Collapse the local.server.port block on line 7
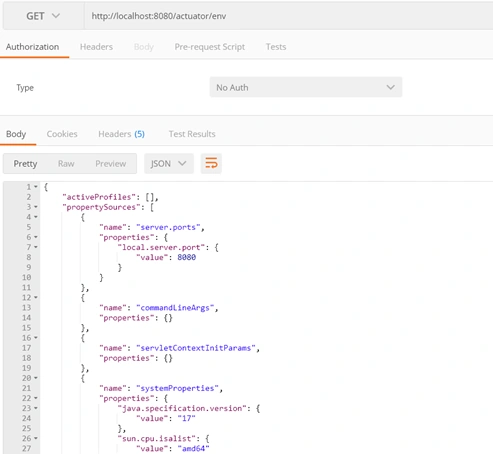Image resolution: width=493 pixels, height=454 pixels. (36, 247)
